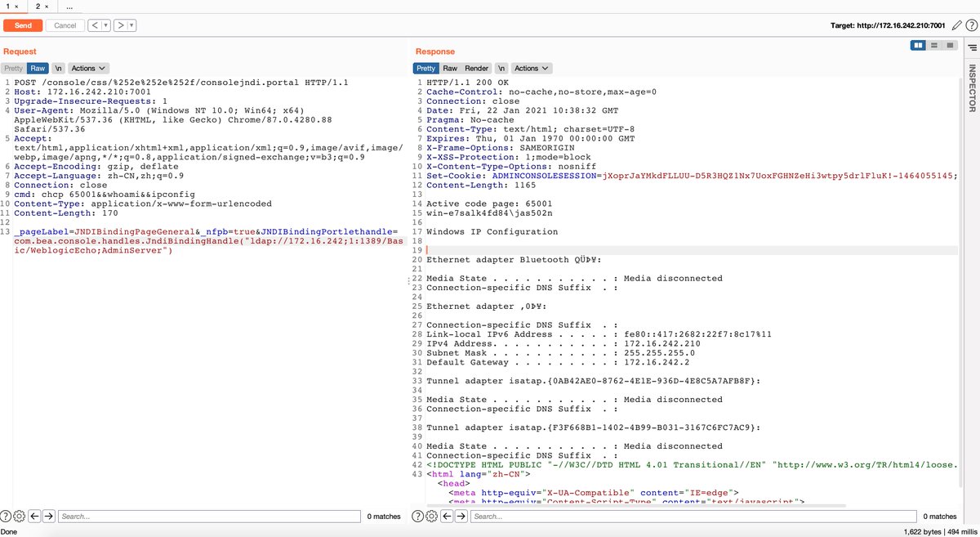Jump to next match in Request search
980x537 pixels.
(x=49, y=516)
